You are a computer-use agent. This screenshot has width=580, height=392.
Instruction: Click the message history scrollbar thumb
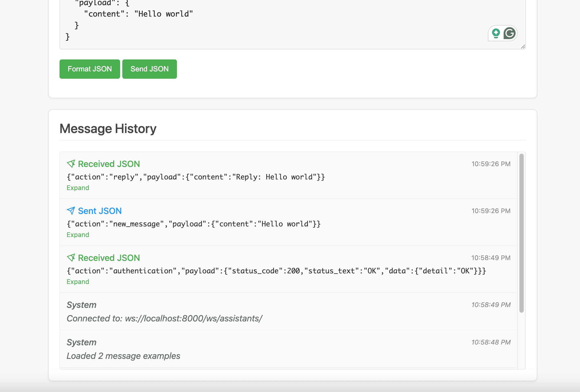521,233
